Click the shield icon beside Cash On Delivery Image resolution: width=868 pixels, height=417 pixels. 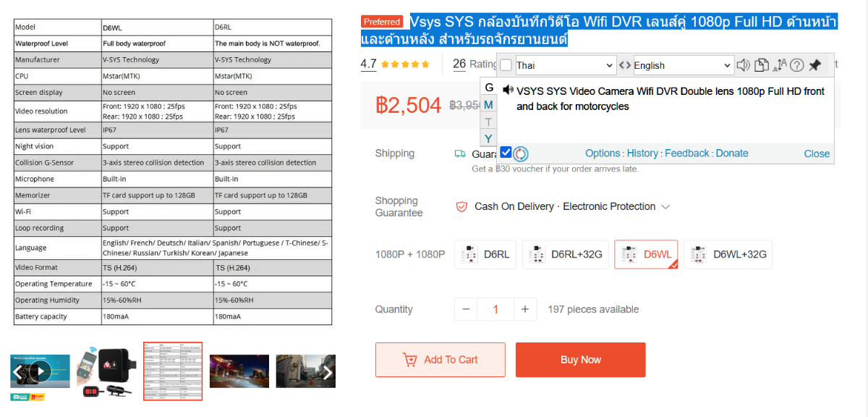coord(461,206)
